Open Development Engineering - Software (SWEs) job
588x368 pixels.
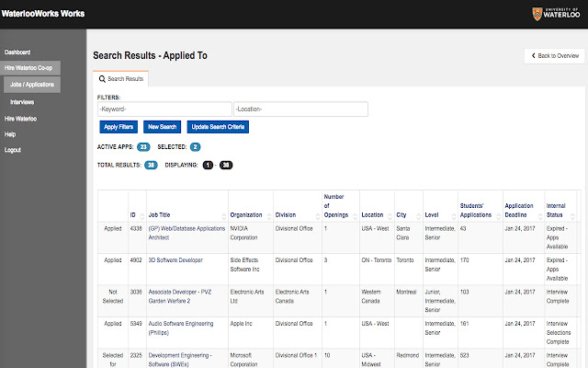click(180, 360)
